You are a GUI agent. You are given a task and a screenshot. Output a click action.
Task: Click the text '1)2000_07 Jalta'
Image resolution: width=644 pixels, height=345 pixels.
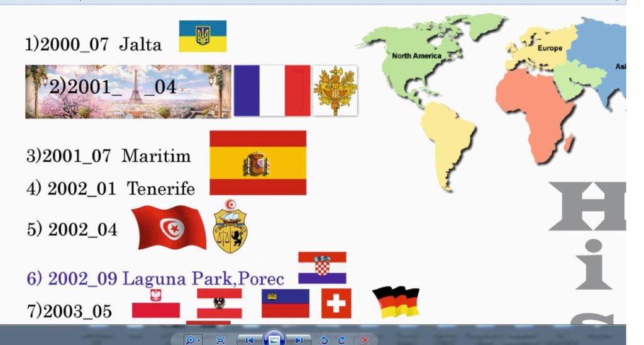tap(93, 45)
